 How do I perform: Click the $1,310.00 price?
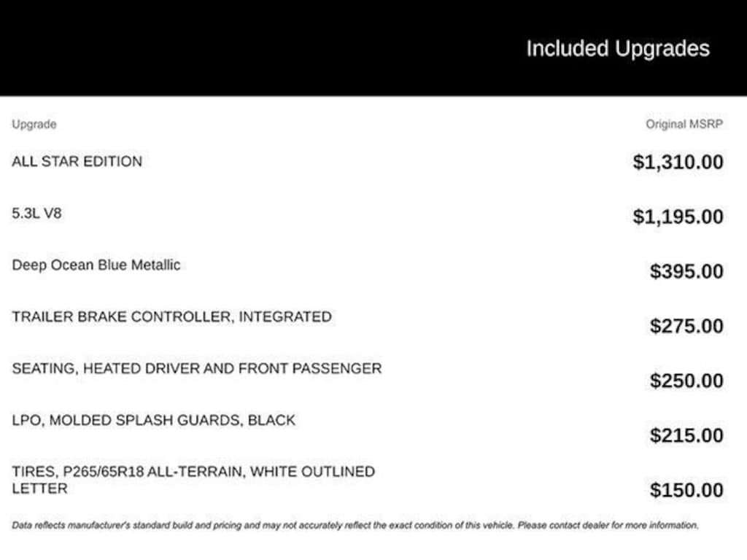[678, 162]
